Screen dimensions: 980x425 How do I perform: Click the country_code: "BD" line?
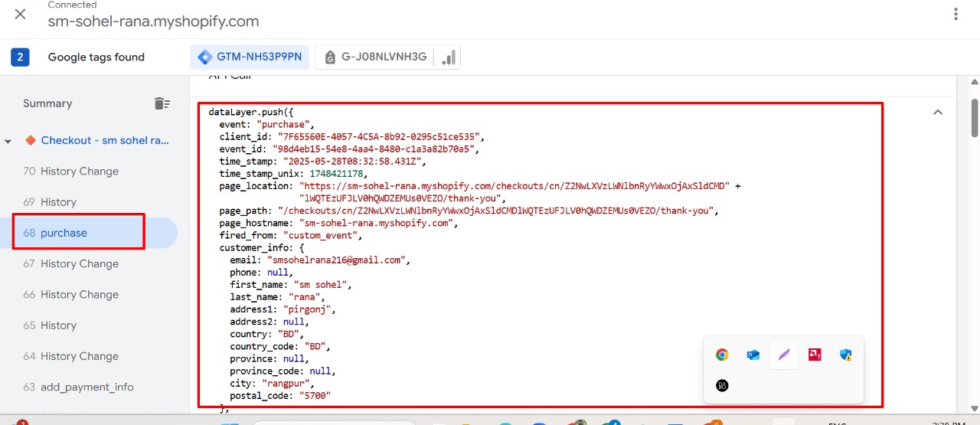coord(280,346)
